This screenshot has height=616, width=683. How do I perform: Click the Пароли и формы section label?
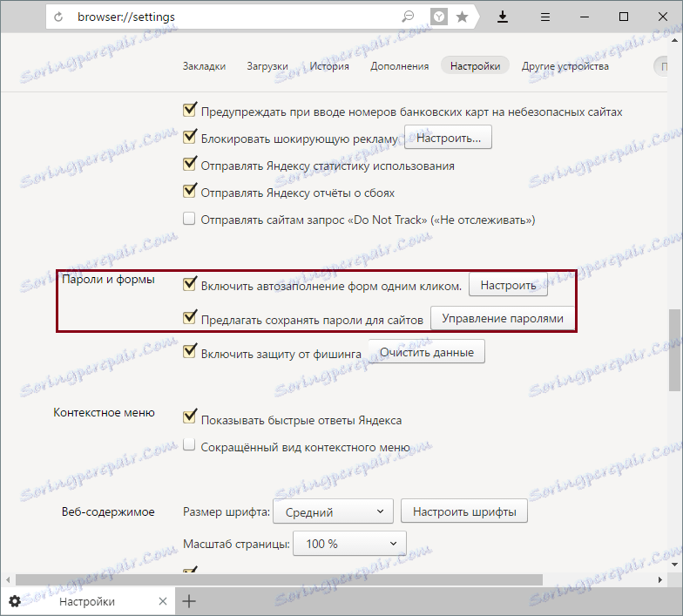point(108,279)
